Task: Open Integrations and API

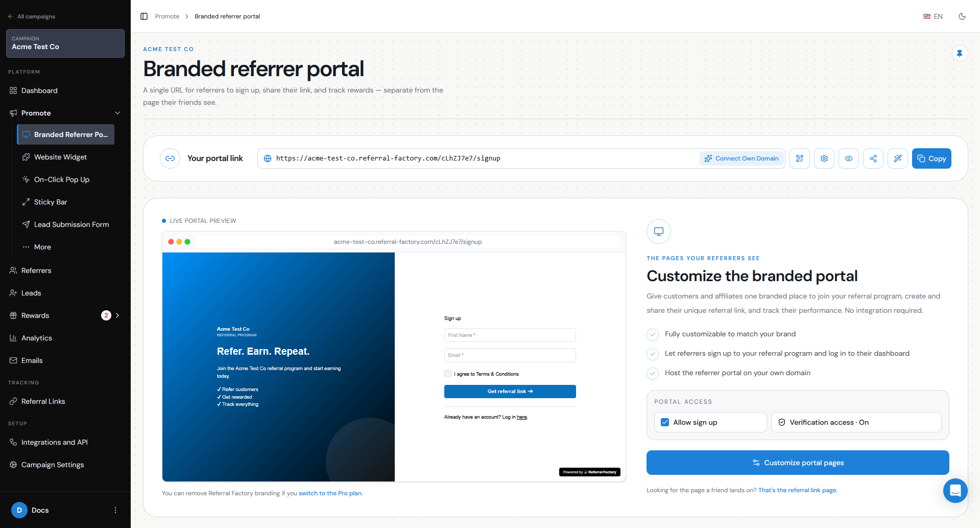Action: 65,442
